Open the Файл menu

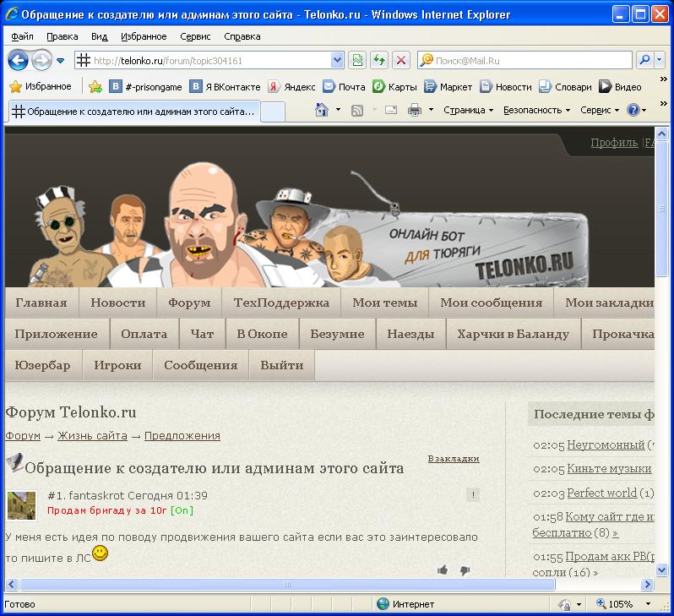coord(22,36)
